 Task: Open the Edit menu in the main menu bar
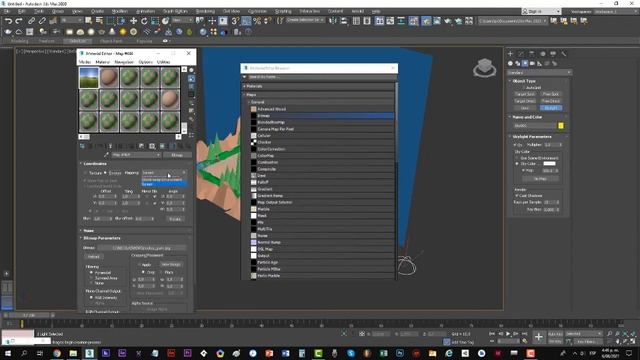pos(22,11)
